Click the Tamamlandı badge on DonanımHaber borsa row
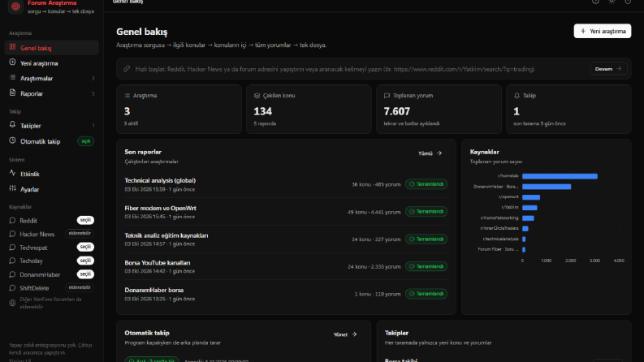Screen dimensions: 644x362 pyautogui.click(x=426, y=294)
